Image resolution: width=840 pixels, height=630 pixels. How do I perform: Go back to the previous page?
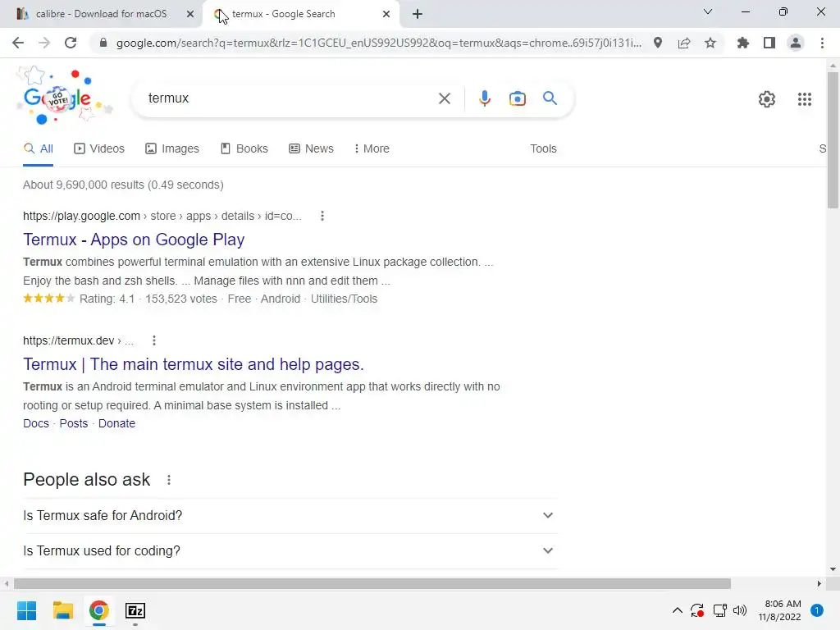pos(18,43)
